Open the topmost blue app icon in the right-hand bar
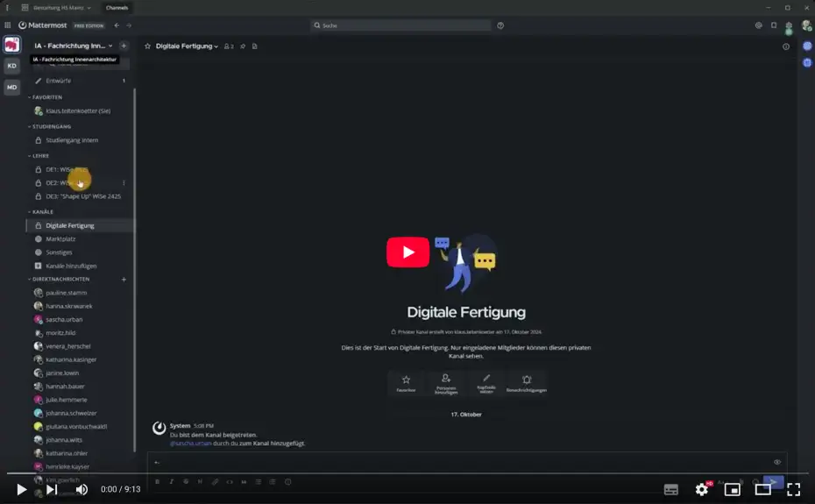Image resolution: width=815 pixels, height=504 pixels. [x=807, y=46]
